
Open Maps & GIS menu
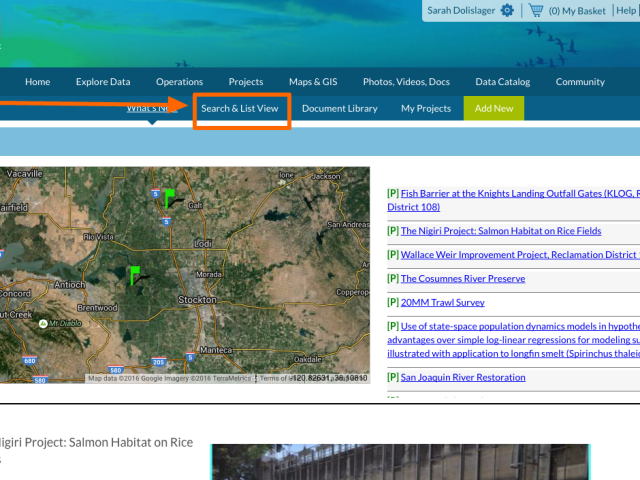(313, 82)
